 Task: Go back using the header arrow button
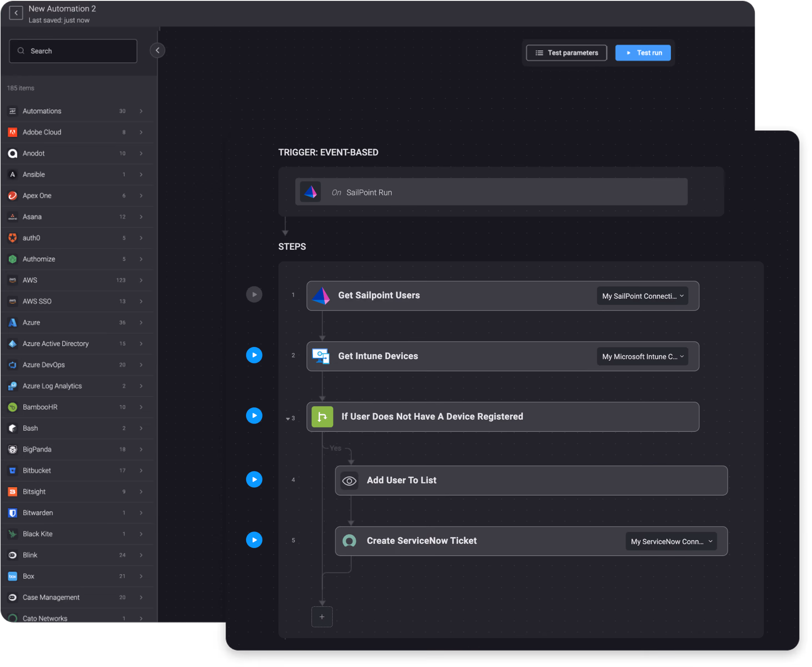pos(16,13)
